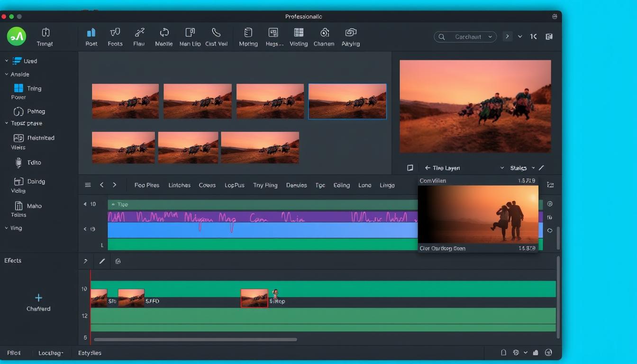Collapse the Tapst prave section
The height and width of the screenshot is (364, 637).
coord(7,123)
